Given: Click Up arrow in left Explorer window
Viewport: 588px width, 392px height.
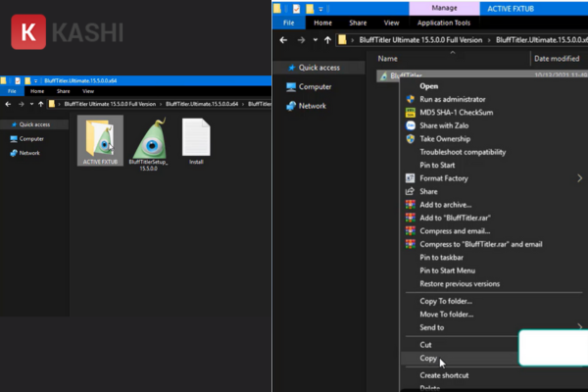Looking at the screenshot, I should point(40,104).
